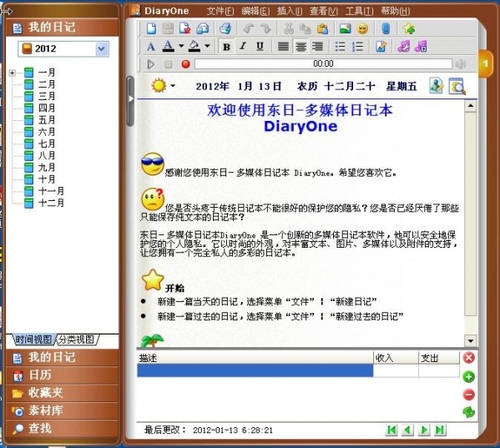Open the 查找 search section
The image size is (500, 448).
pyautogui.click(x=62, y=428)
